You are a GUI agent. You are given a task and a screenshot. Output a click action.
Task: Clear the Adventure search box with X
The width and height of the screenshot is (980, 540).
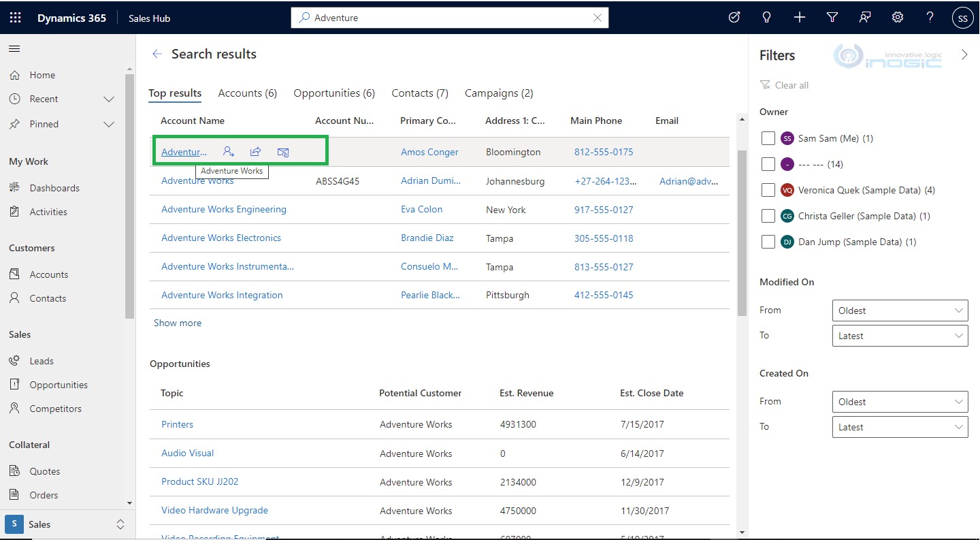point(598,18)
